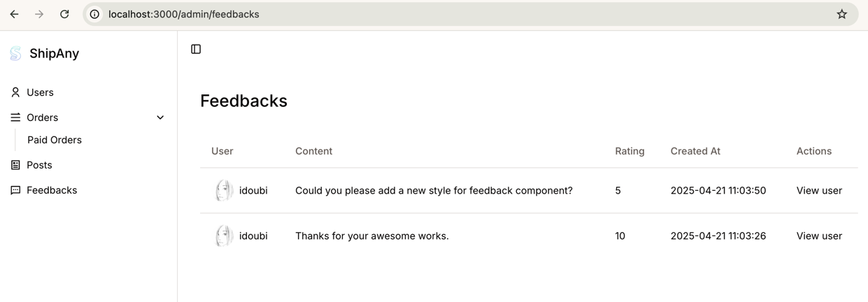
Task: Bookmark this page with star icon
Action: 841,14
